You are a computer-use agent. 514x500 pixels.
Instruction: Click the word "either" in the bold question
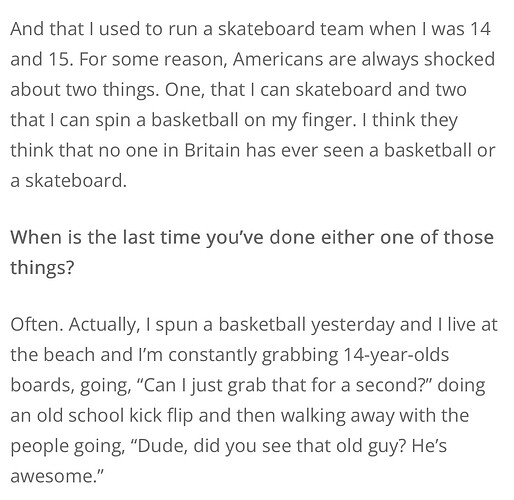point(347,237)
